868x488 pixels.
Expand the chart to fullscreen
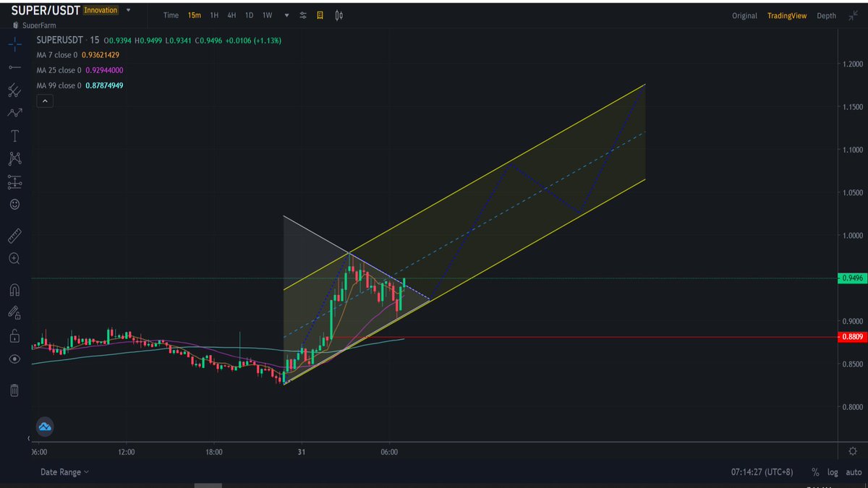coord(852,15)
